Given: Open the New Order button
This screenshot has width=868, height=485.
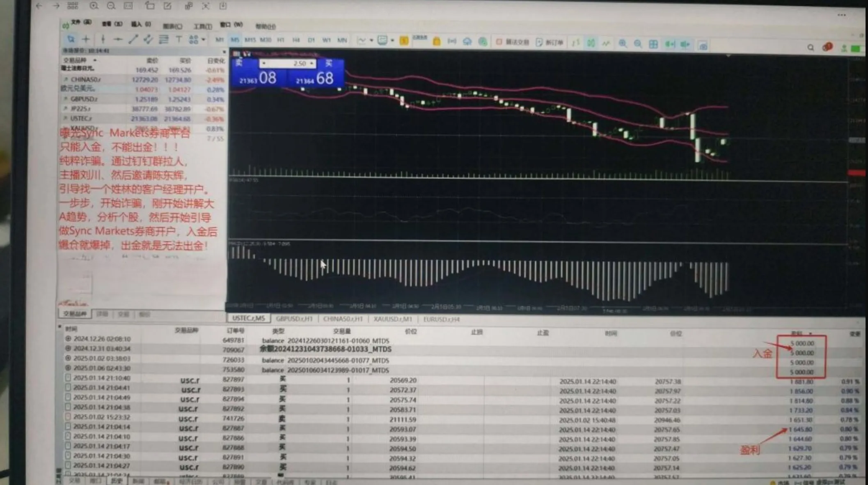Looking at the screenshot, I should pyautogui.click(x=550, y=42).
